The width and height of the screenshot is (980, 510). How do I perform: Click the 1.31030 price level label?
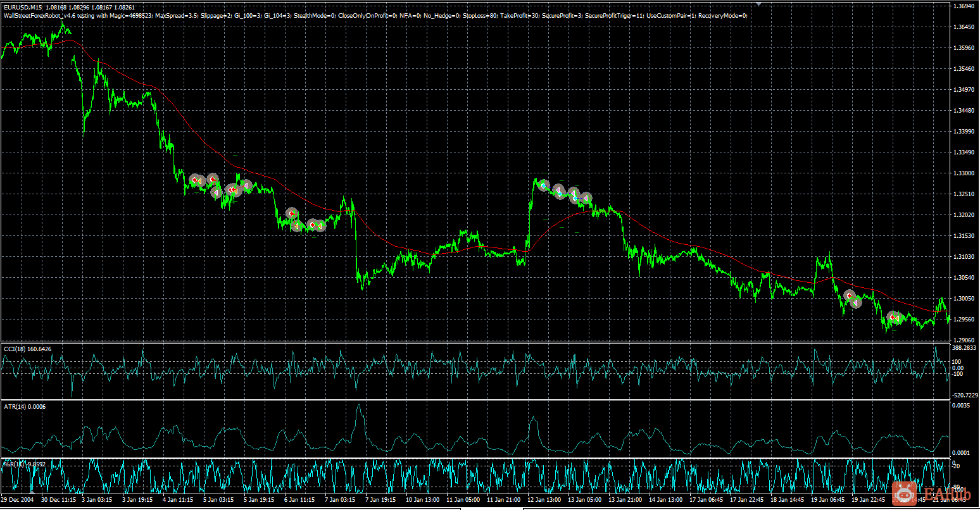(962, 257)
